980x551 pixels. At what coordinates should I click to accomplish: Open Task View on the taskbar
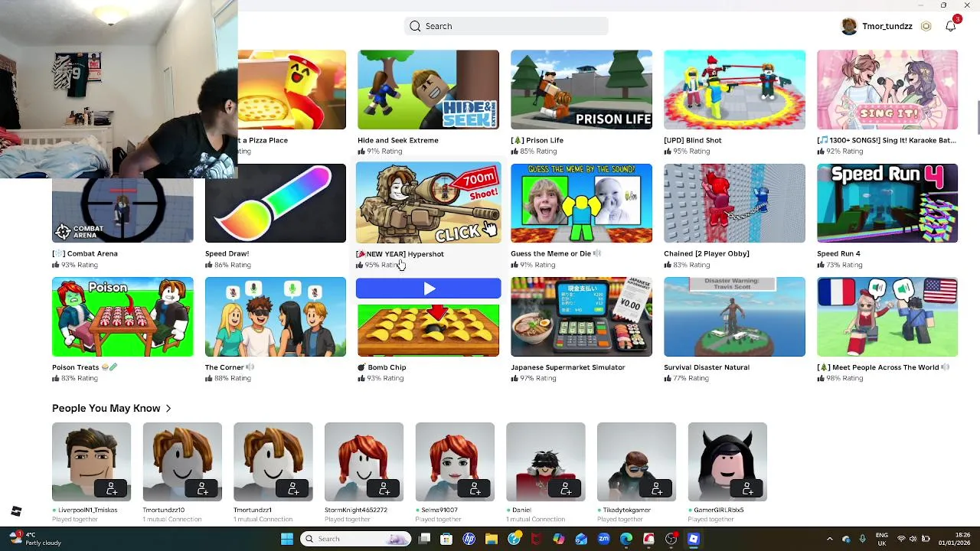coord(425,539)
